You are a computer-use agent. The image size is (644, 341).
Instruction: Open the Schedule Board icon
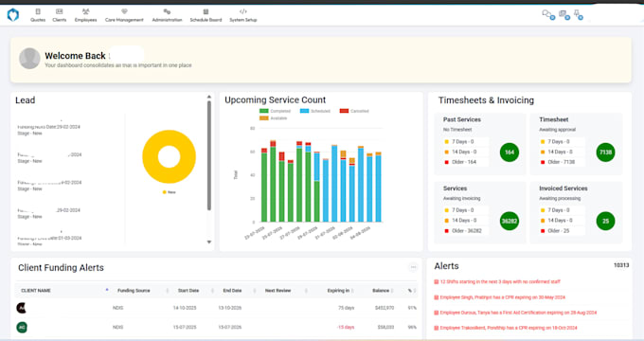point(206,12)
